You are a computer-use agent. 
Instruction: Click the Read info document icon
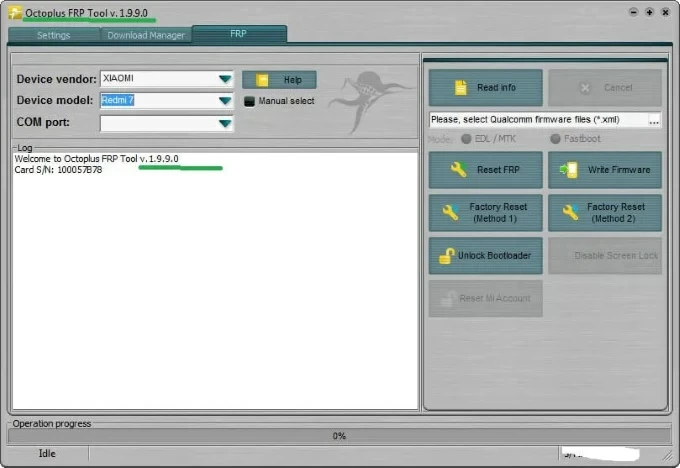460,88
